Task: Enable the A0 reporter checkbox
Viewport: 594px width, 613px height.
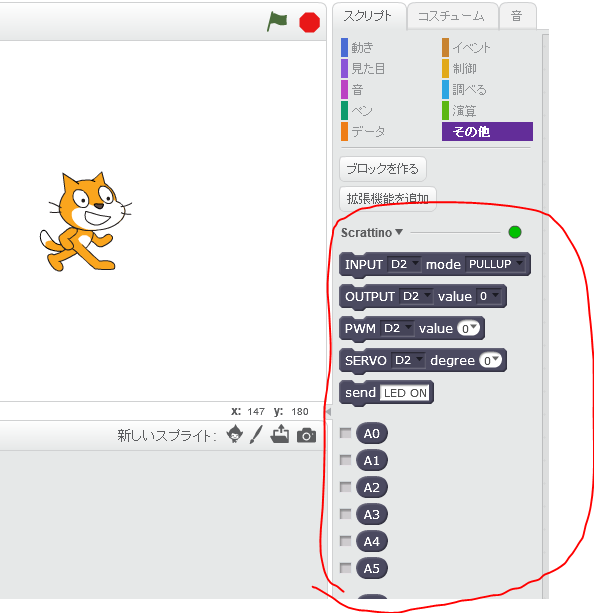Action: click(345, 433)
